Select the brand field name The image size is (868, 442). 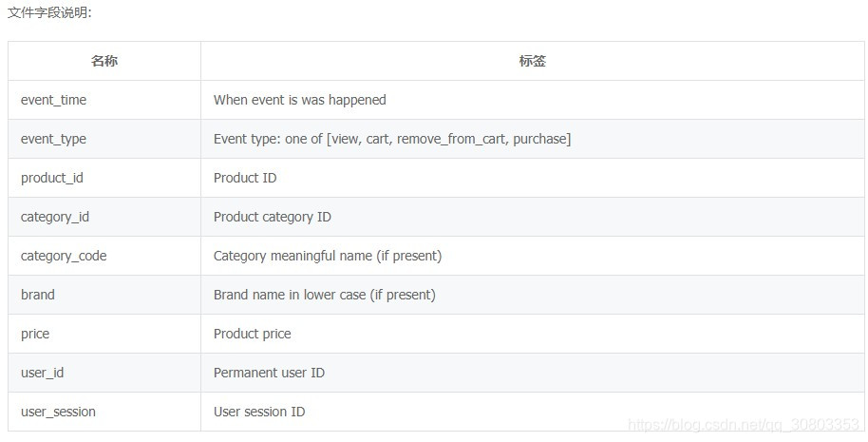pyautogui.click(x=38, y=295)
